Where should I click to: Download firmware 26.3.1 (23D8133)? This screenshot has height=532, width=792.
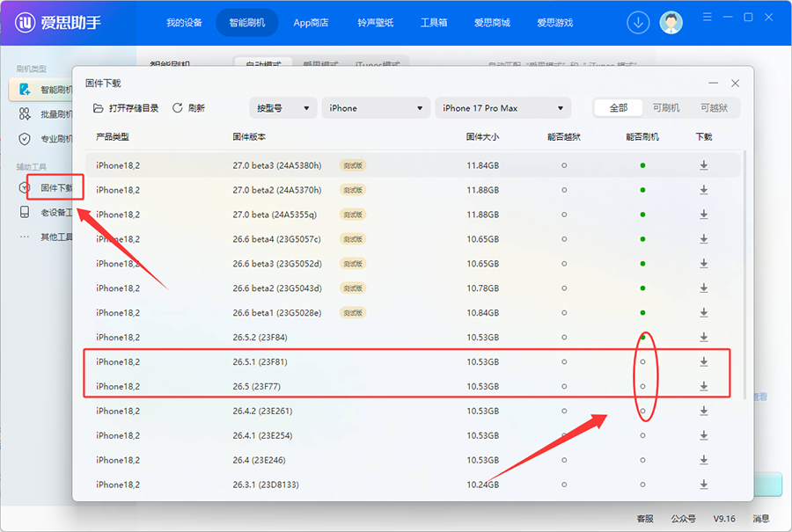[704, 485]
